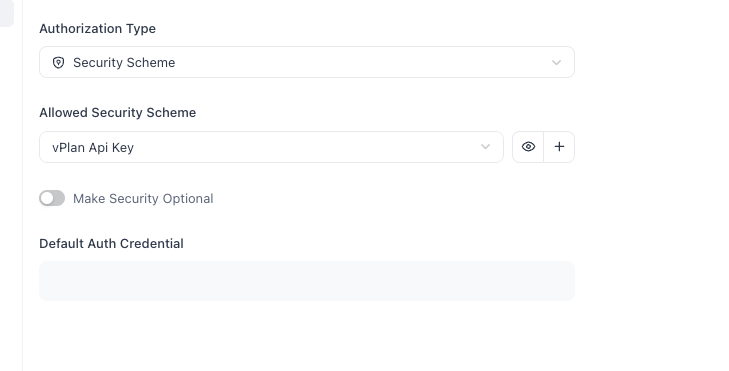Click the left edge of Default Auth Credential box

tap(43, 281)
